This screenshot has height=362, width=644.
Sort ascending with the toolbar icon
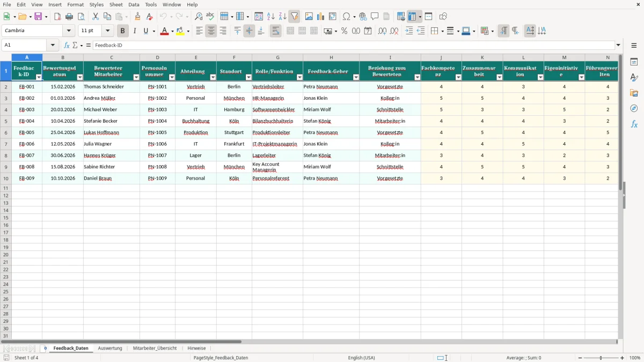pyautogui.click(x=270, y=17)
